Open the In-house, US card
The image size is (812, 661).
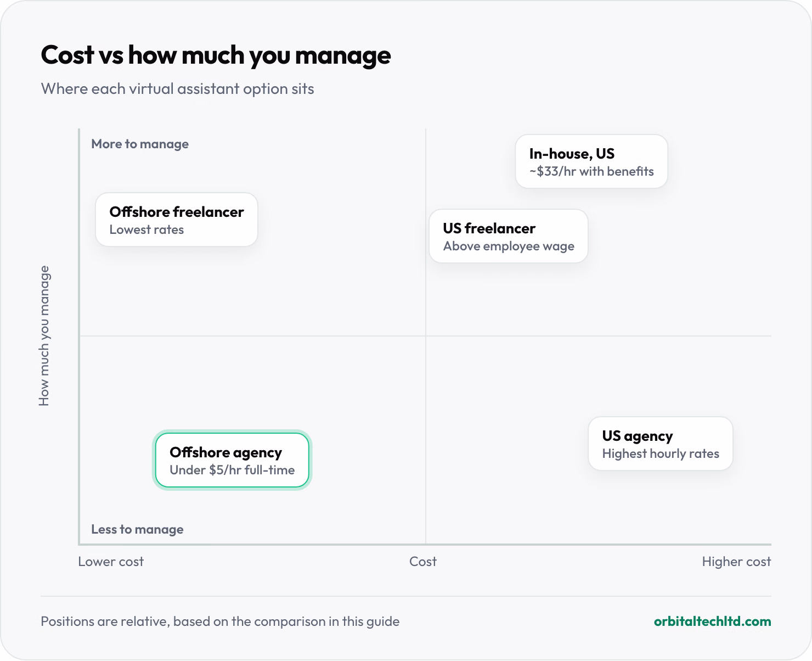591,161
